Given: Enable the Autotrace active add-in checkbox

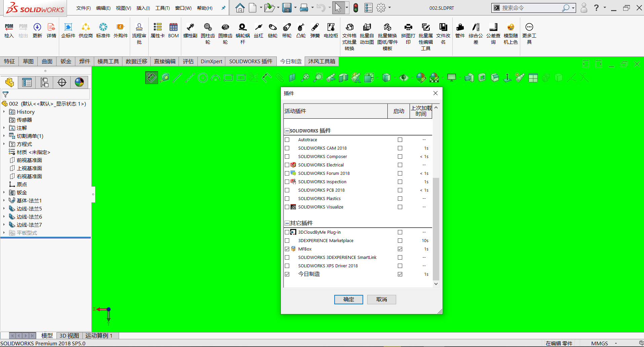Looking at the screenshot, I should click(x=287, y=140).
